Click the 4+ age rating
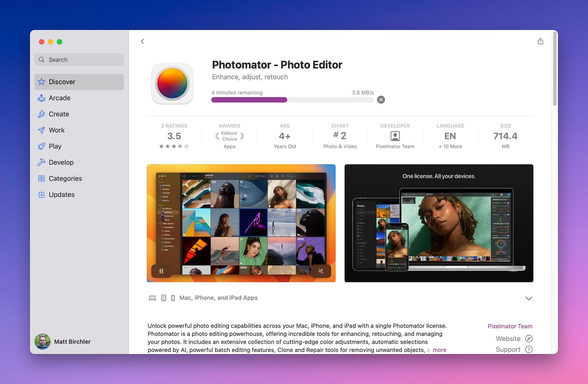Screen dimensions: 588x384 [x=285, y=136]
